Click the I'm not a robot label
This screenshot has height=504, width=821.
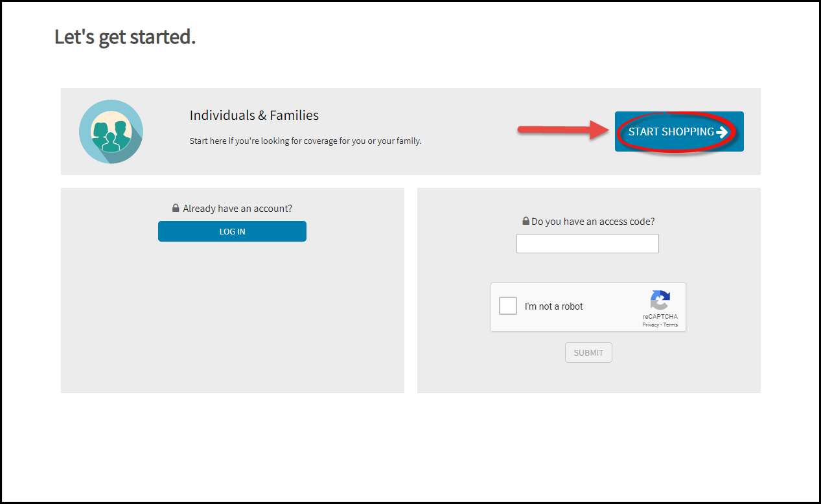554,306
